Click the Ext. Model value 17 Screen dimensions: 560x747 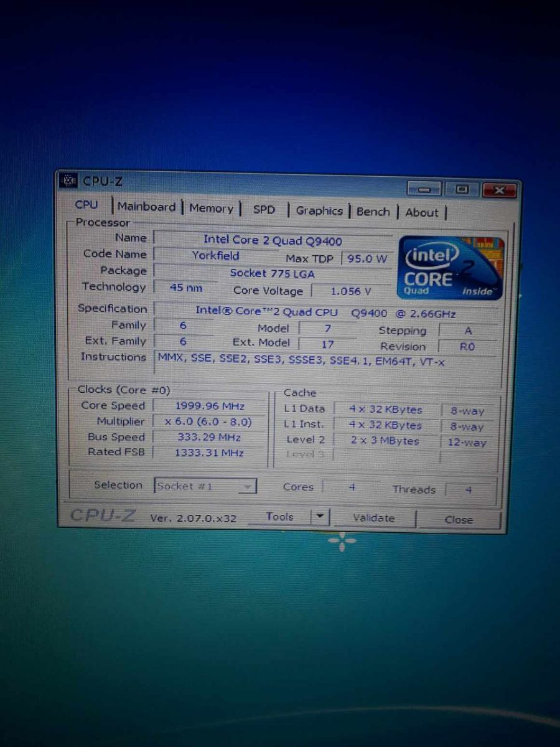328,344
